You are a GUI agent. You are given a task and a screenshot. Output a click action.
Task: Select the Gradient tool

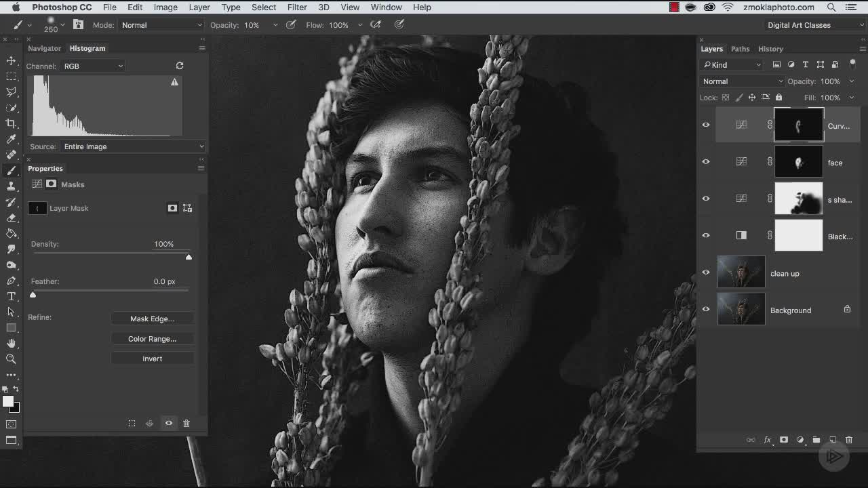(x=11, y=233)
